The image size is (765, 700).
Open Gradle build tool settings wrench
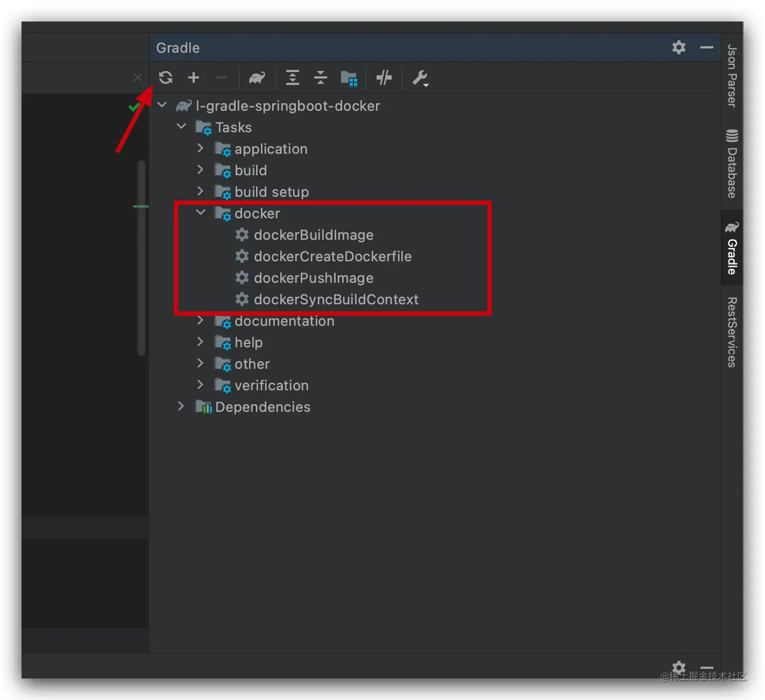point(421,78)
